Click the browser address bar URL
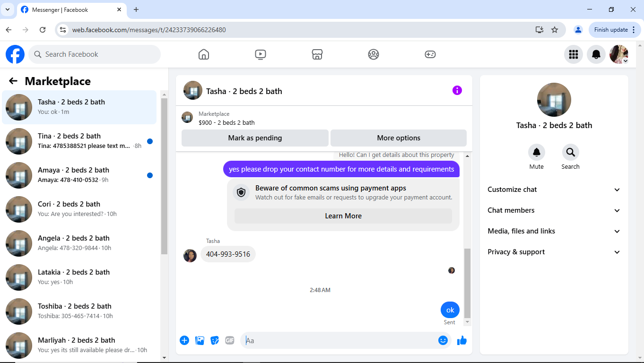Image resolution: width=644 pixels, height=363 pixels. pyautogui.click(x=149, y=30)
